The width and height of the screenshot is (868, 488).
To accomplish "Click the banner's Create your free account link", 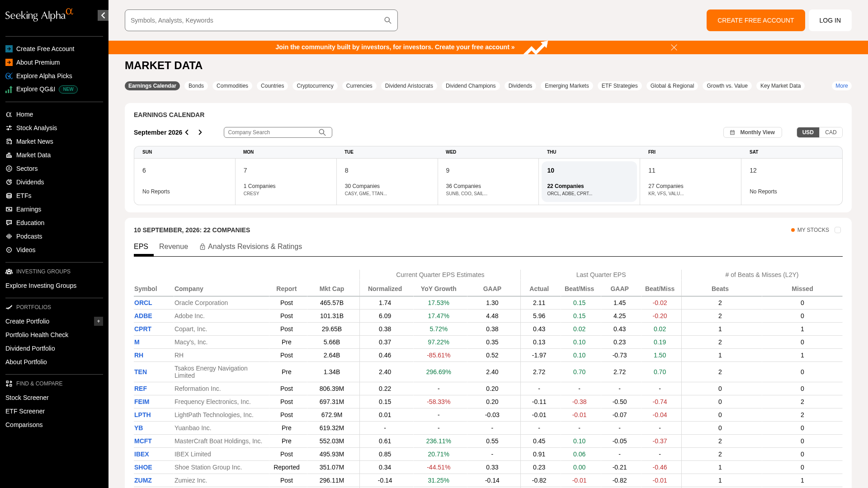I will (x=475, y=47).
